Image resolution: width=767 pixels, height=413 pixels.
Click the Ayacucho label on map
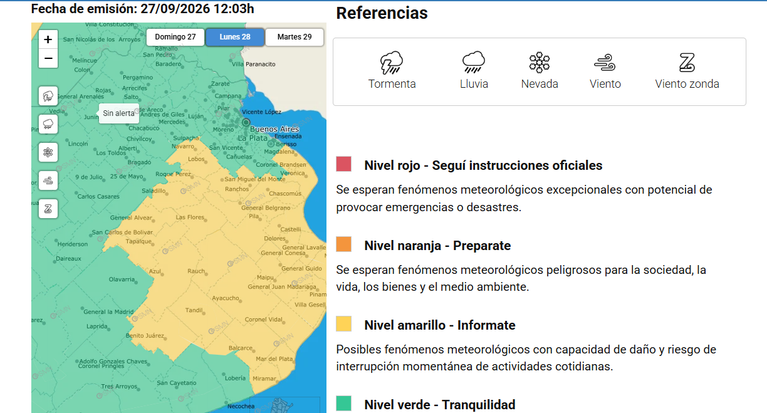coord(226,298)
